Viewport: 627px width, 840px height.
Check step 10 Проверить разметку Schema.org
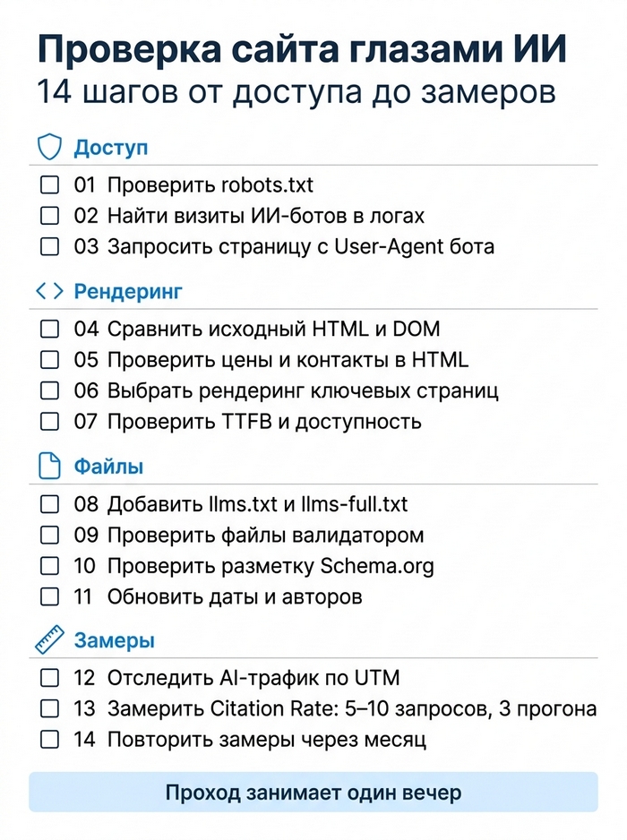(50, 566)
